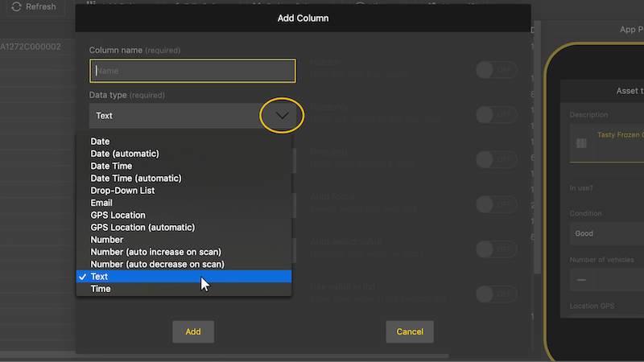The image size is (644, 362).
Task: Toggle the Hidden switch
Action: (495, 70)
